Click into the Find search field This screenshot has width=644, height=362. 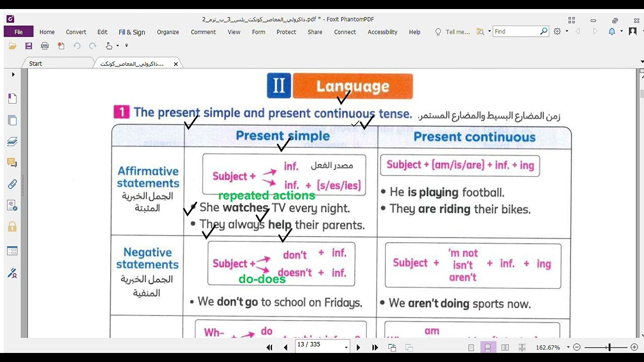coord(516,31)
